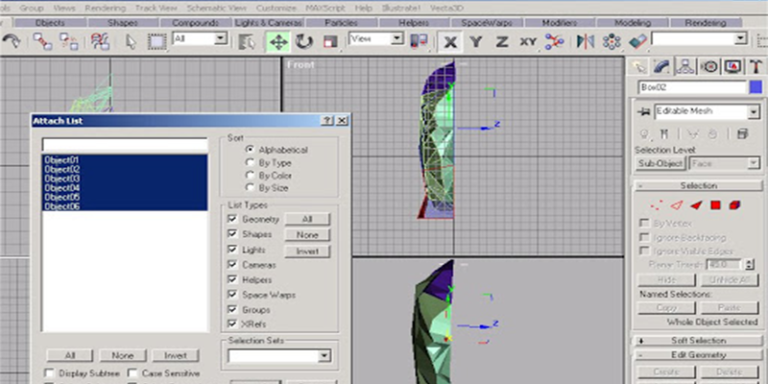Choose the Bind to Space Warp tool
Viewport: 768px width, 384px height.
pyautogui.click(x=100, y=41)
